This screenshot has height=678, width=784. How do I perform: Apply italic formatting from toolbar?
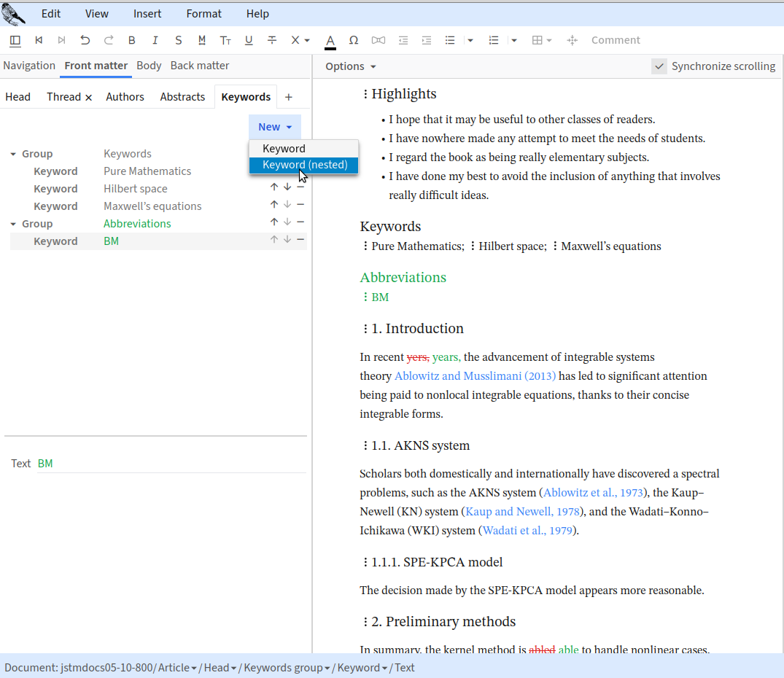pyautogui.click(x=155, y=40)
